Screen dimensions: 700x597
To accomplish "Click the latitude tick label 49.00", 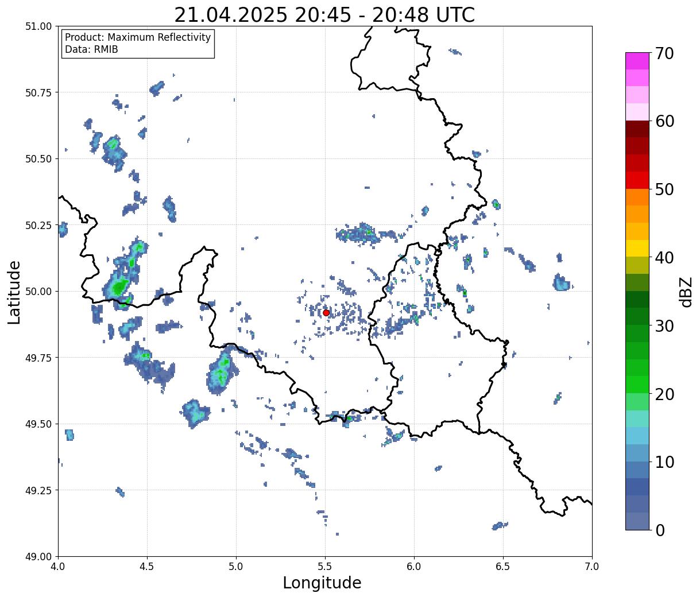I will click(x=38, y=556).
